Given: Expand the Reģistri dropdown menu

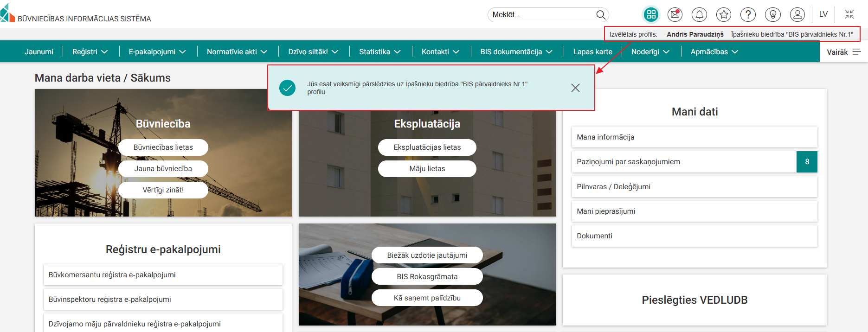Looking at the screenshot, I should point(90,52).
